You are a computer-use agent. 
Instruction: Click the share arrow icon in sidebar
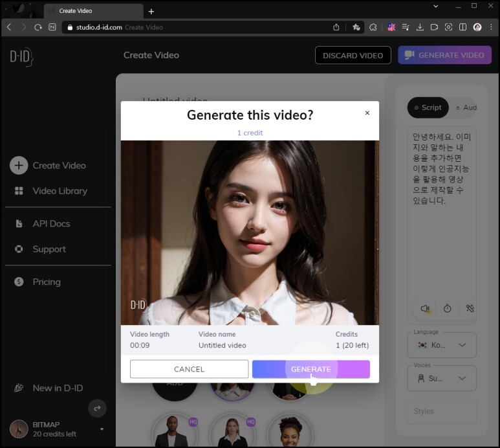click(97, 408)
